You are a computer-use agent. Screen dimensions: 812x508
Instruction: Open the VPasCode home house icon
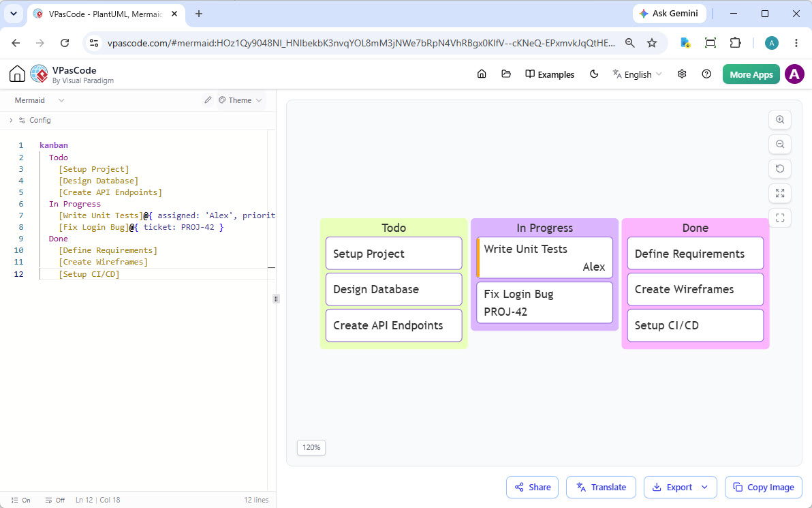pos(17,74)
